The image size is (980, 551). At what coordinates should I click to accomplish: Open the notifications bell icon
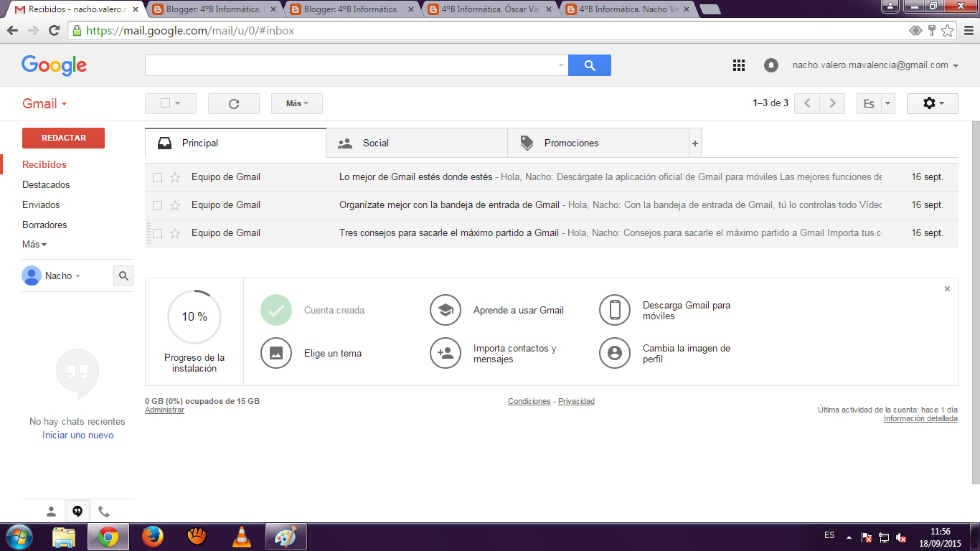771,65
